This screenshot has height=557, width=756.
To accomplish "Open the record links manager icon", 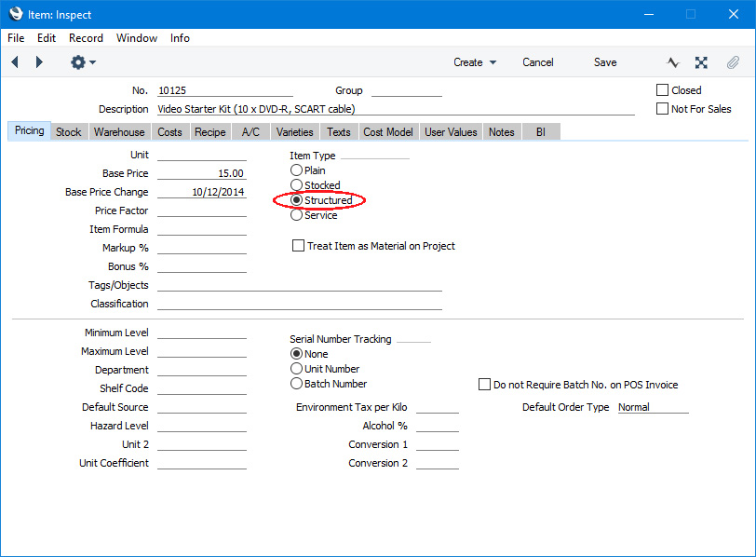I will [x=701, y=62].
